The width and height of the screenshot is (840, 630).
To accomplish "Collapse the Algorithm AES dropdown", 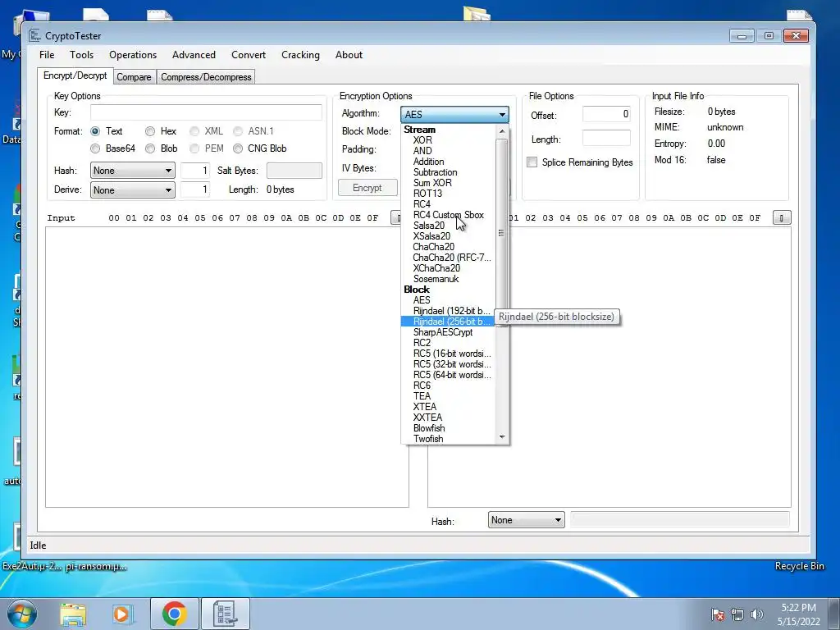I will click(x=454, y=114).
